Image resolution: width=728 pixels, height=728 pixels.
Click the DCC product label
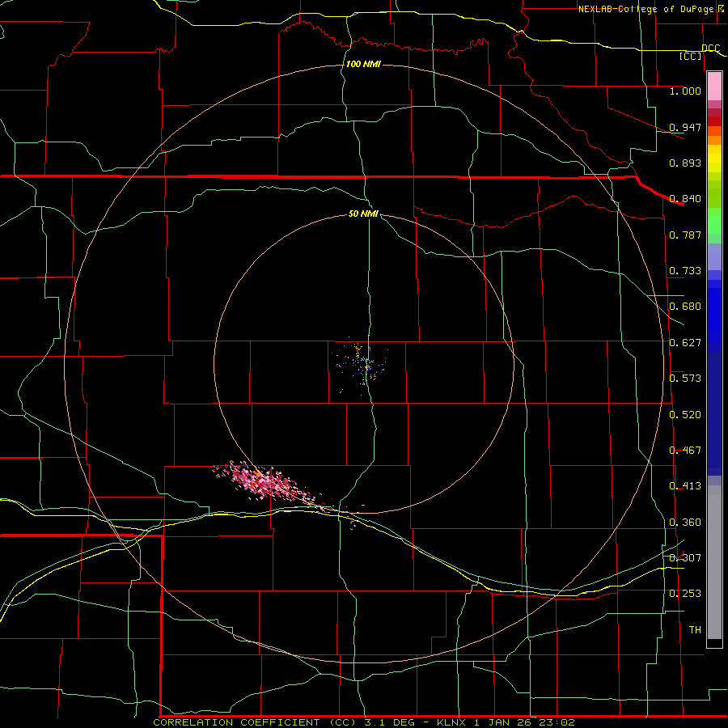point(710,48)
